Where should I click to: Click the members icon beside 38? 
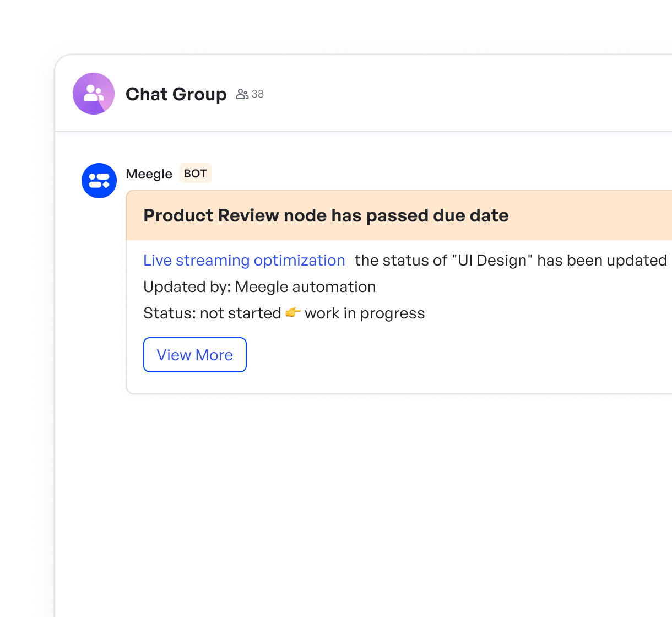[x=242, y=94]
